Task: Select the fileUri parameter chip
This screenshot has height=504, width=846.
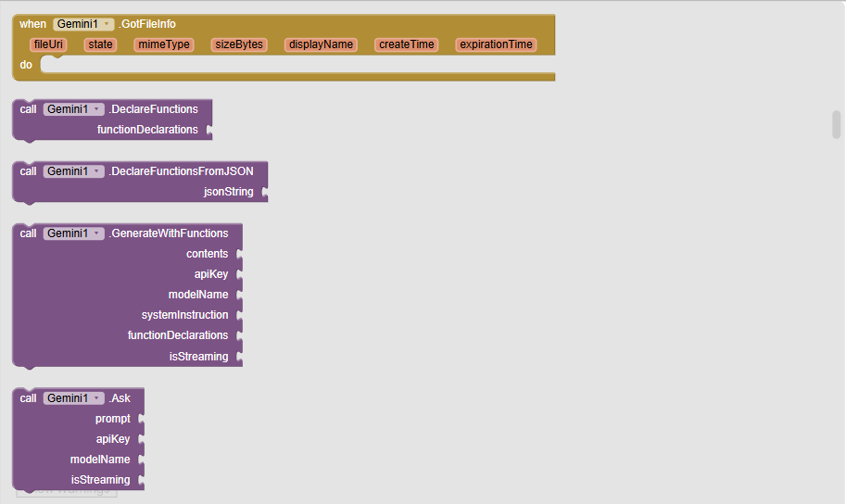Action: click(48, 44)
